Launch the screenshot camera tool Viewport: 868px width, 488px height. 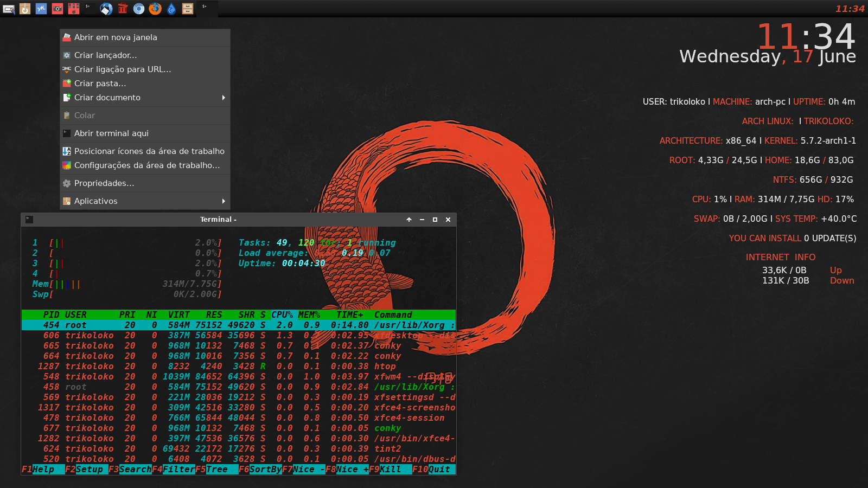58,9
